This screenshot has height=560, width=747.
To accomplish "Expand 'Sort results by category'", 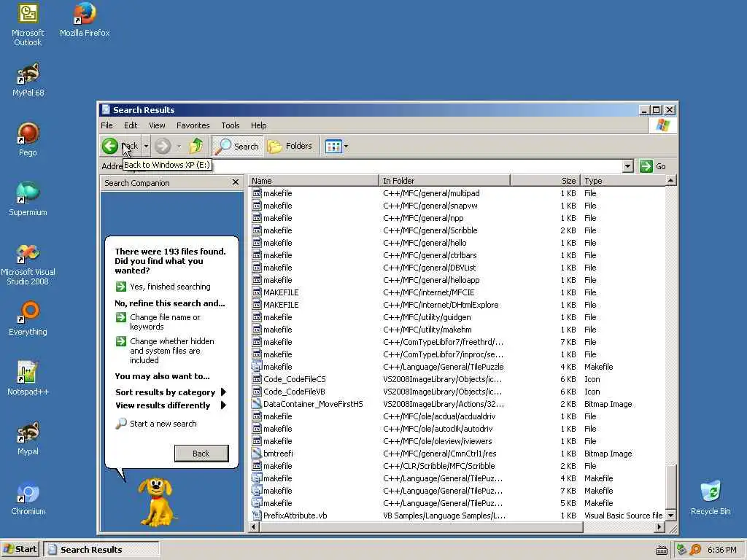I will pos(171,392).
